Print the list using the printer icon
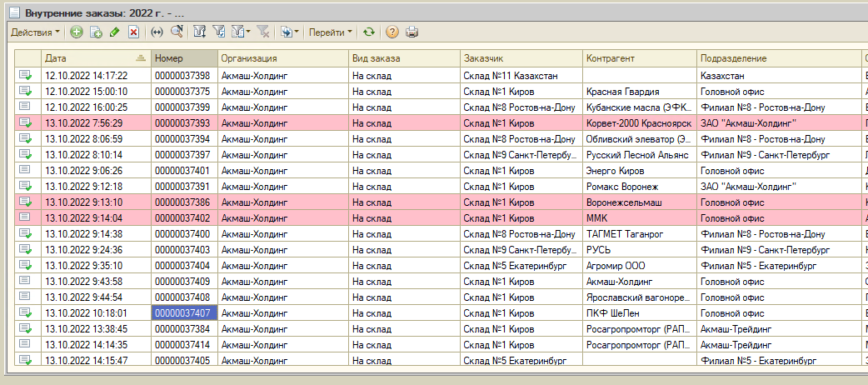868x385 pixels. [x=412, y=32]
